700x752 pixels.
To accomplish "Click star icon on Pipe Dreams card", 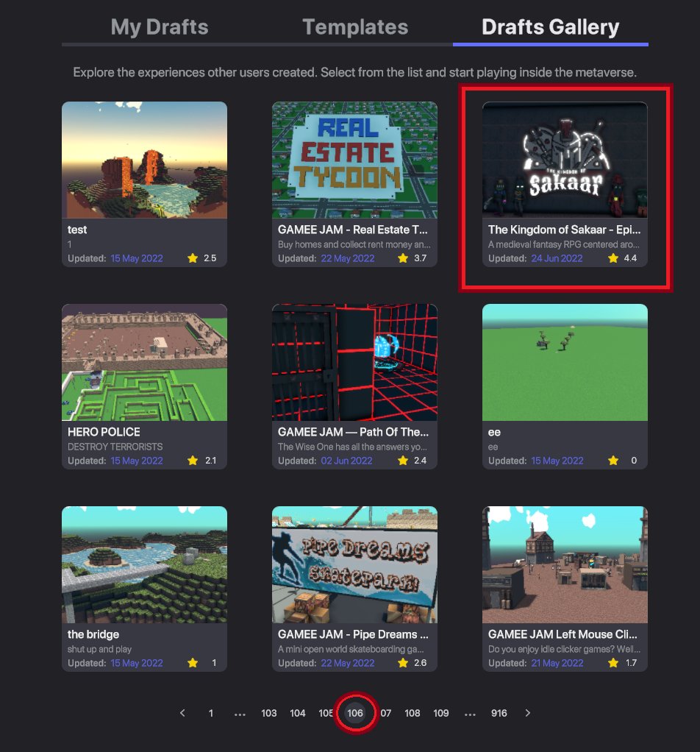I will coord(403,663).
